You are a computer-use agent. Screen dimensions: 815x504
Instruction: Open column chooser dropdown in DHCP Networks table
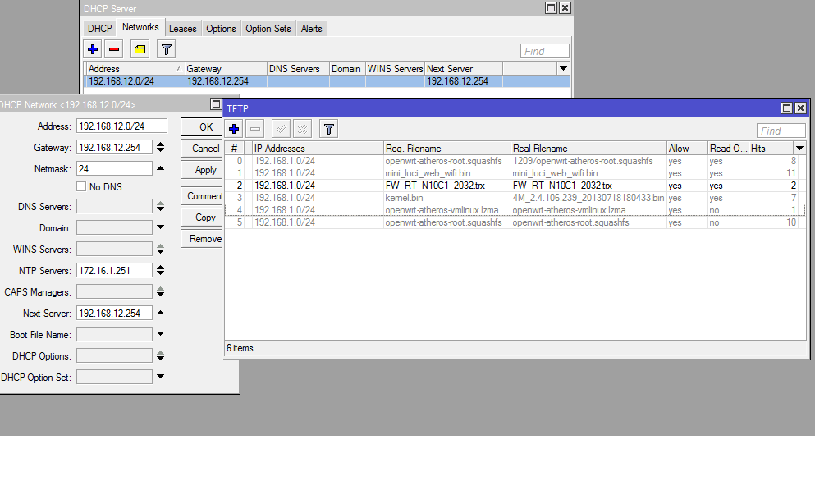[x=563, y=69]
